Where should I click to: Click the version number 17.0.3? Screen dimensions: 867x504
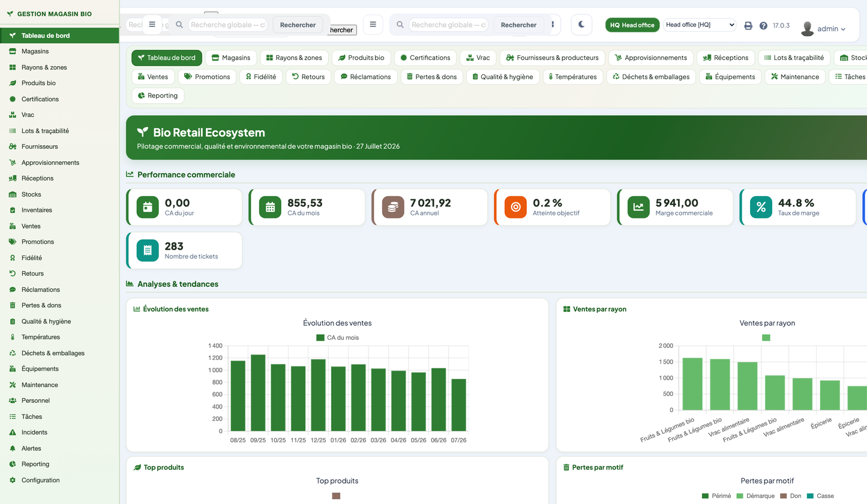pyautogui.click(x=781, y=26)
